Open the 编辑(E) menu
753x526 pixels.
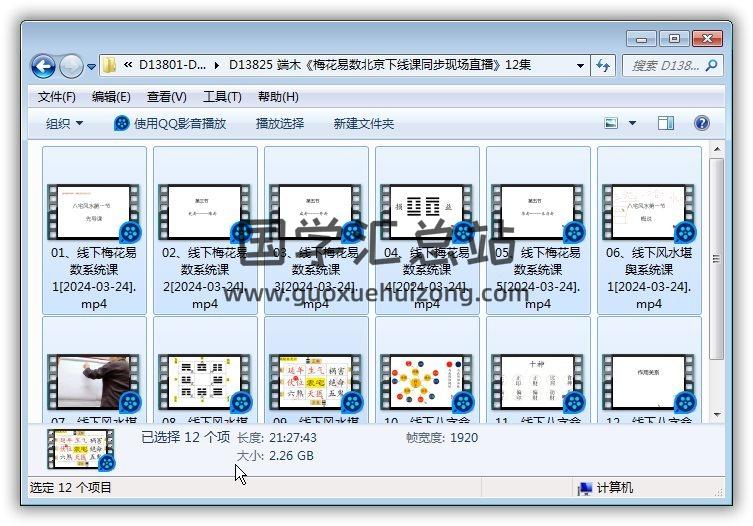[x=111, y=97]
